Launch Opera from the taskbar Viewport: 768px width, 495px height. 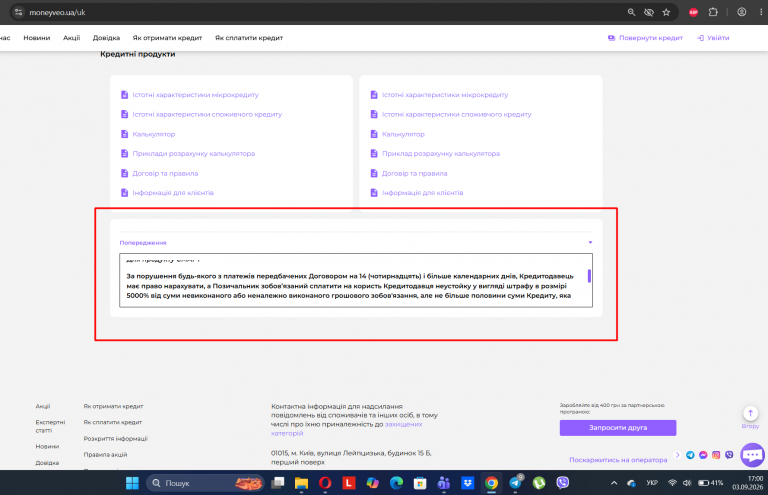(x=325, y=483)
